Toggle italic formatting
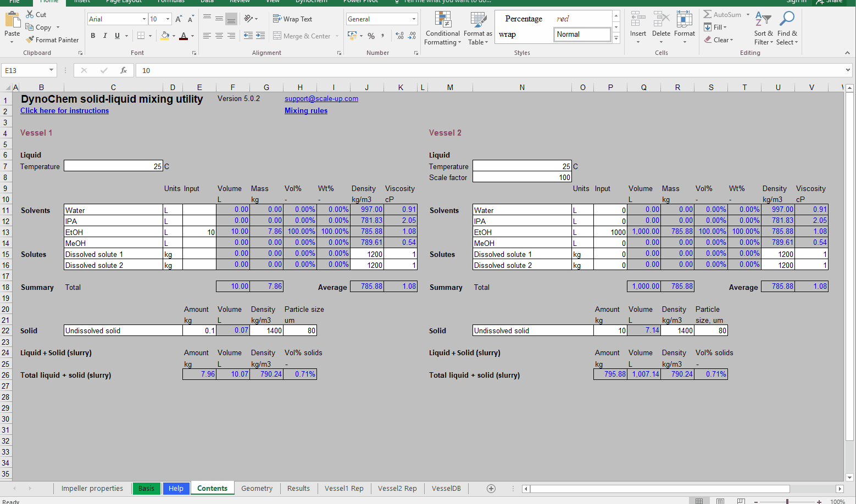 (x=105, y=36)
